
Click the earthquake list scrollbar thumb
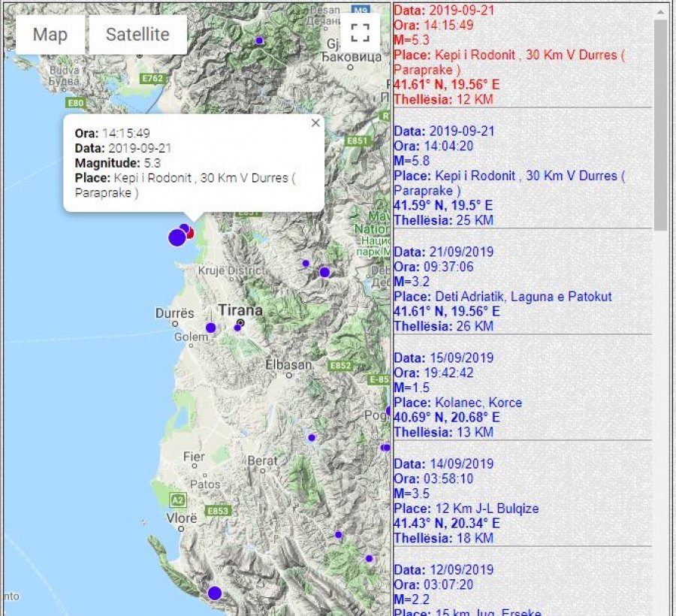[x=660, y=125]
